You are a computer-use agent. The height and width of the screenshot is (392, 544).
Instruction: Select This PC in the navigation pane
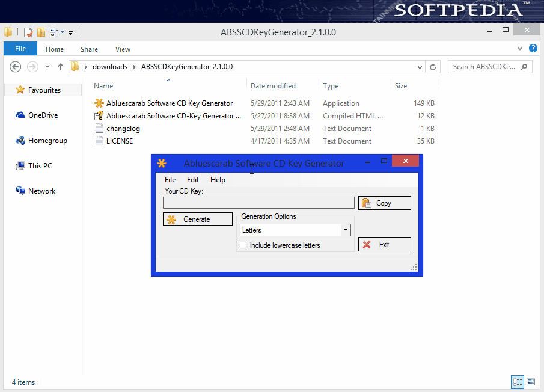(x=40, y=166)
